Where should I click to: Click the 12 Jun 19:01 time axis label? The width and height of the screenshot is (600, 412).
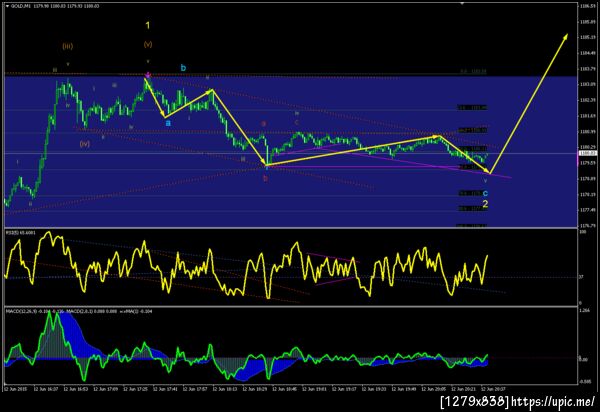click(315, 389)
